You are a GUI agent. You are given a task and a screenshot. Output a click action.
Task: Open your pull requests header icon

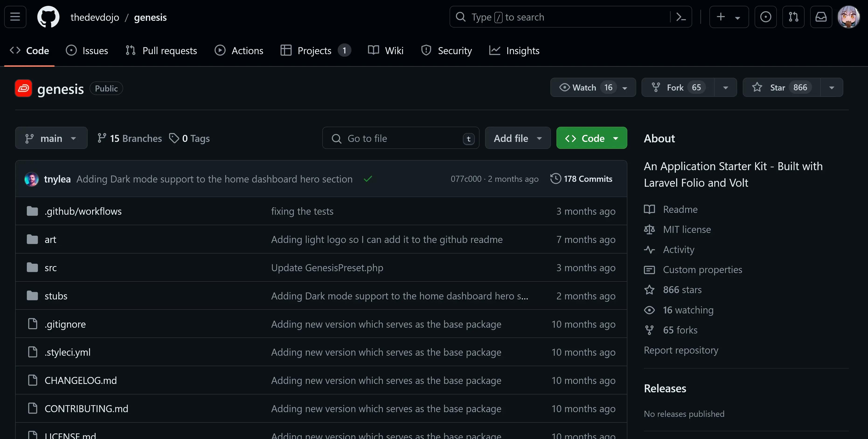793,17
